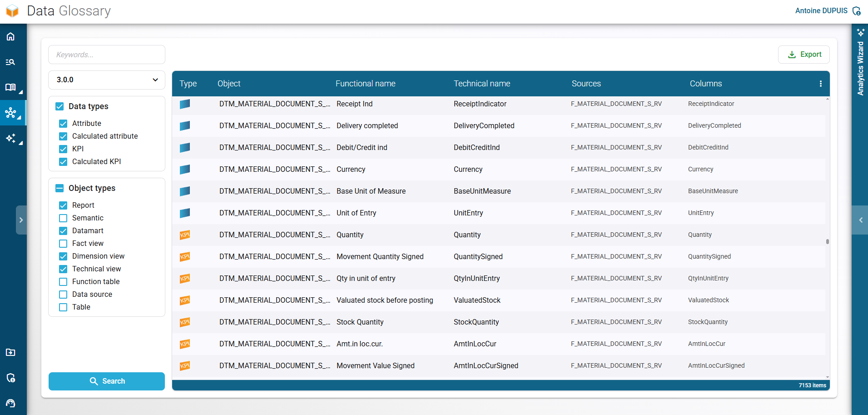This screenshot has height=415, width=868.
Task: Click the '7153 items' count in the footer
Action: (x=812, y=385)
